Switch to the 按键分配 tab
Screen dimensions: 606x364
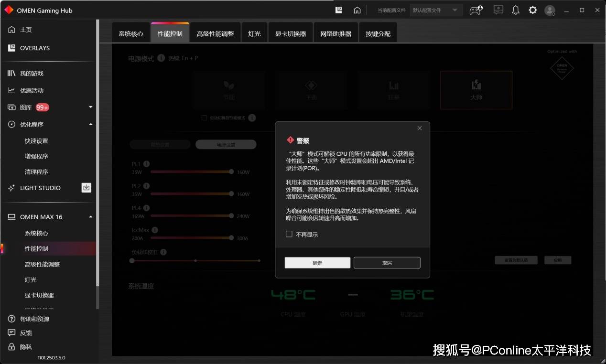378,33
